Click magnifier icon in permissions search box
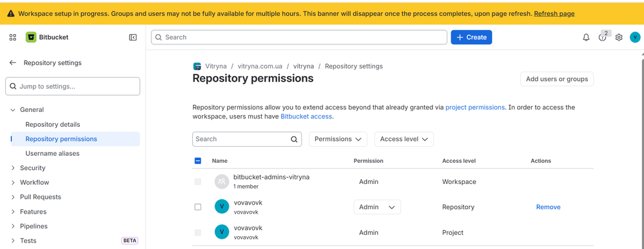 coord(294,139)
